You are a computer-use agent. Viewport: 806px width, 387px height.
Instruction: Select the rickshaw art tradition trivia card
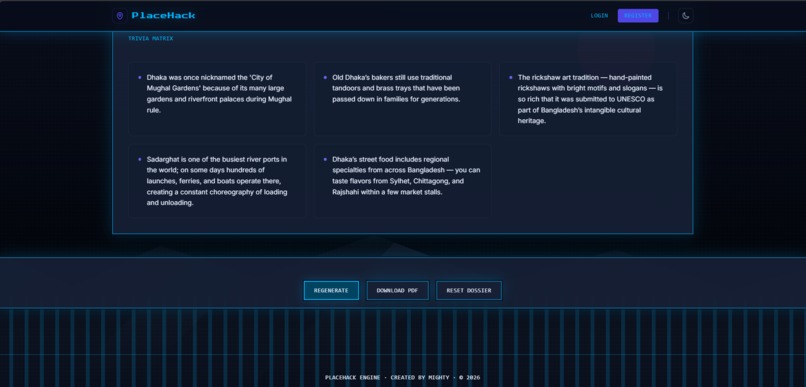coord(588,99)
